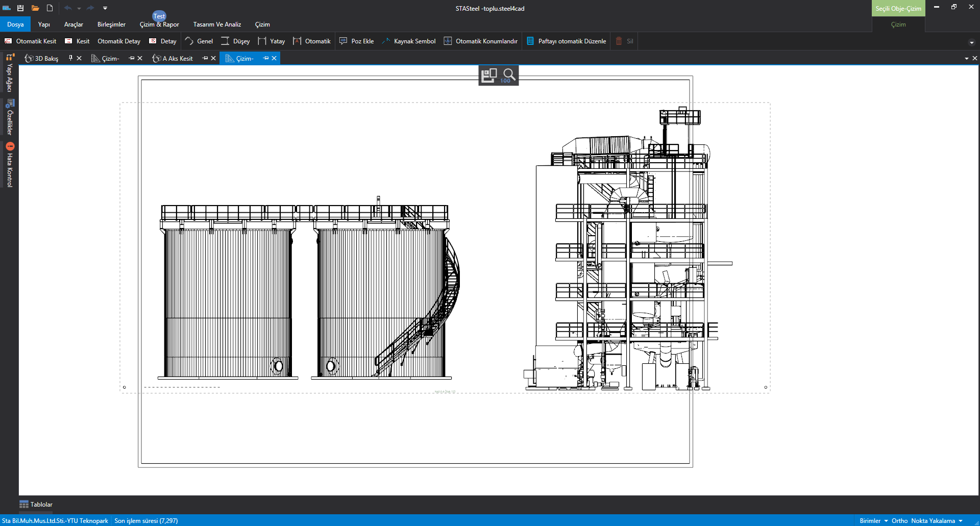Click the Save icon in quick access toolbar
Screen dimensions: 980x526
click(x=20, y=8)
